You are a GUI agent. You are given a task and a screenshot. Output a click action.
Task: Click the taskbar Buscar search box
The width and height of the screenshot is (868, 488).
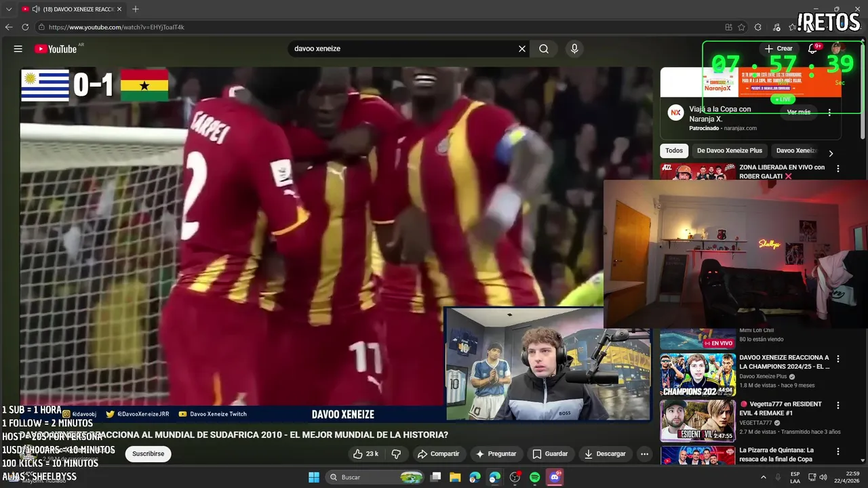tap(376, 477)
